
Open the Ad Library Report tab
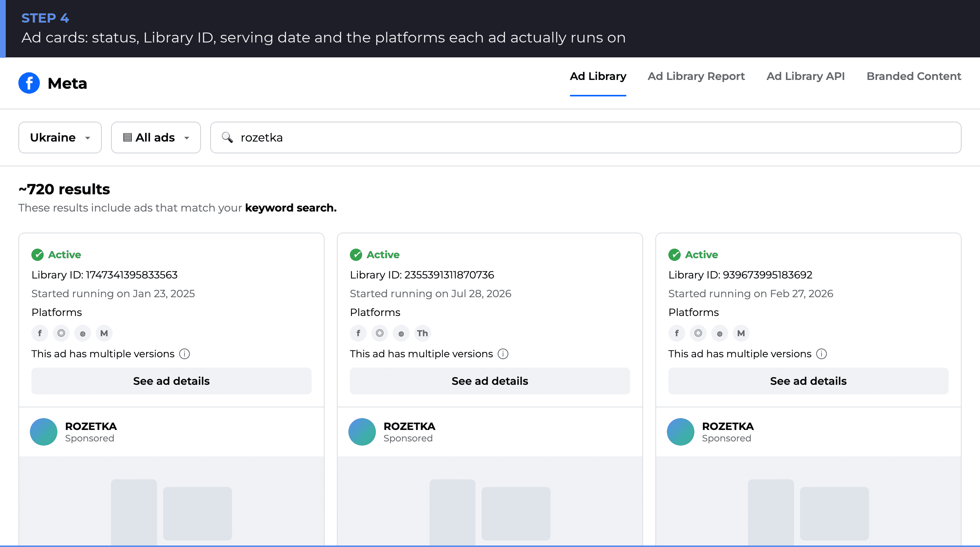point(696,76)
